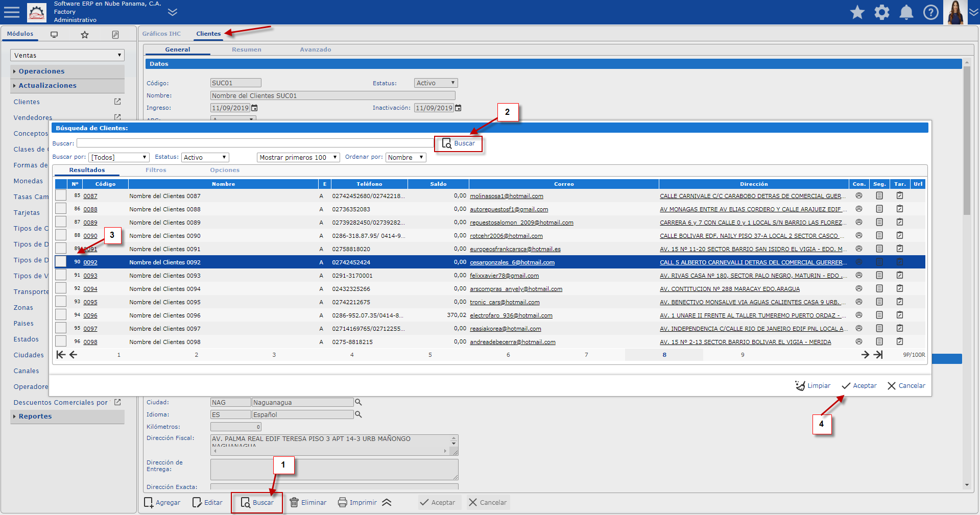
Task: Check the box for client 0087 row
Action: point(61,195)
